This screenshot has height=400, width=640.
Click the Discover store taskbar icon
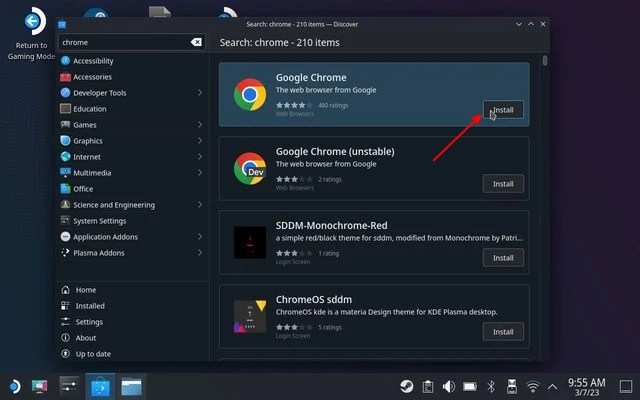(100, 386)
